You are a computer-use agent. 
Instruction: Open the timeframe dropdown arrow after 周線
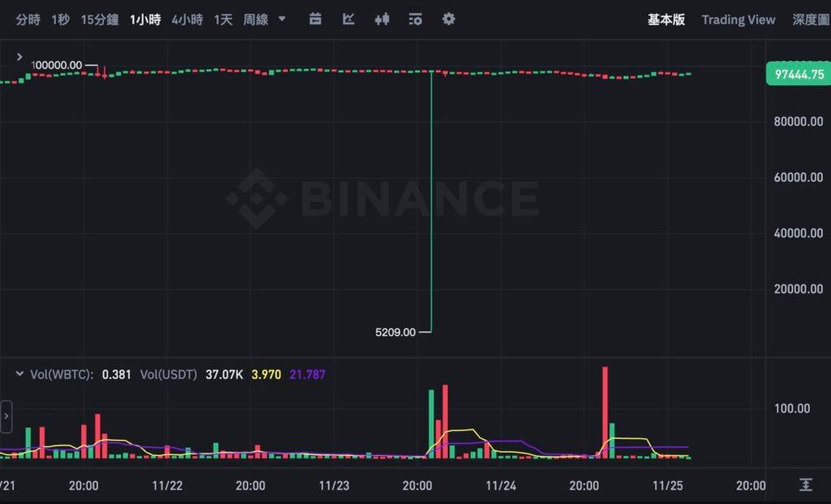tap(282, 19)
